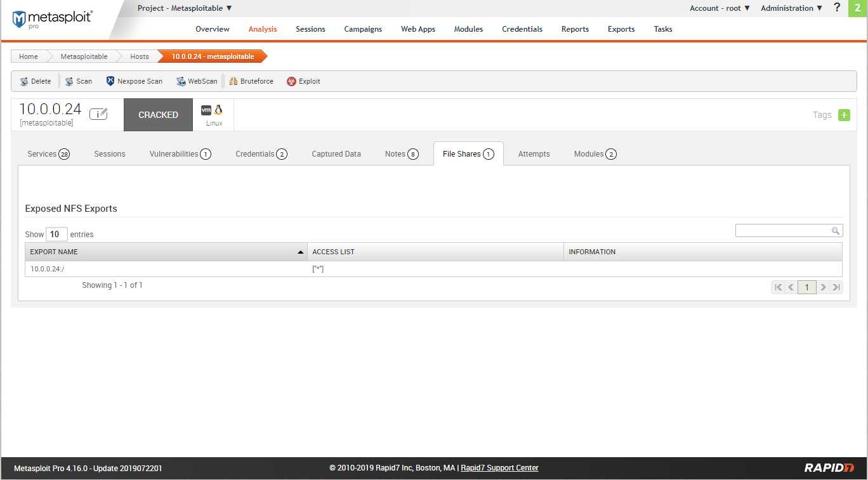Click the Rapid7 logo in footer

(829, 468)
